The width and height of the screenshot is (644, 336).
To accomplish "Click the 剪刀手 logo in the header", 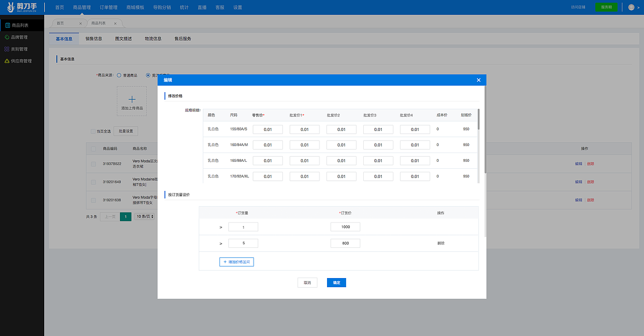I will pos(22,7).
